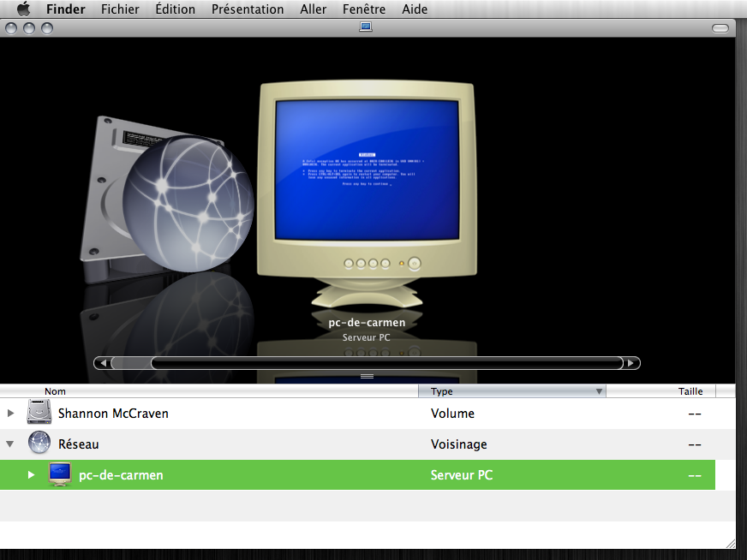Open the Aller menu
The height and width of the screenshot is (560, 747).
pyautogui.click(x=313, y=9)
